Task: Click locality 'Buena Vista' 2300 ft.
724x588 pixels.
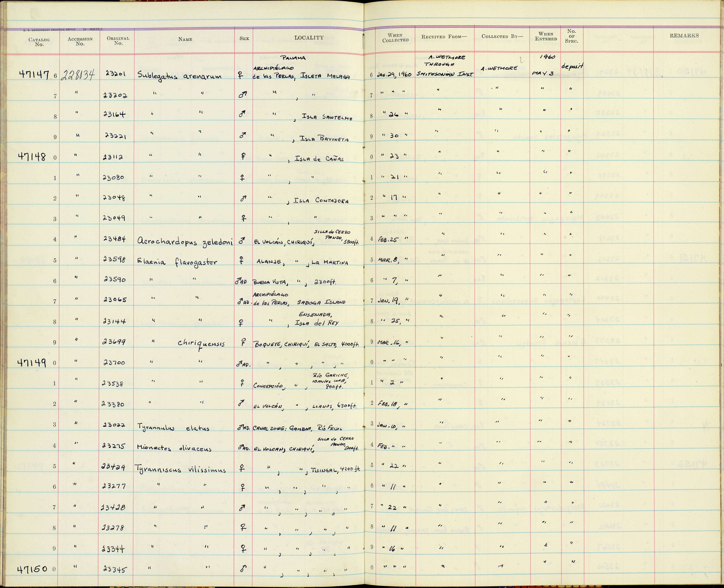Action: click(295, 282)
